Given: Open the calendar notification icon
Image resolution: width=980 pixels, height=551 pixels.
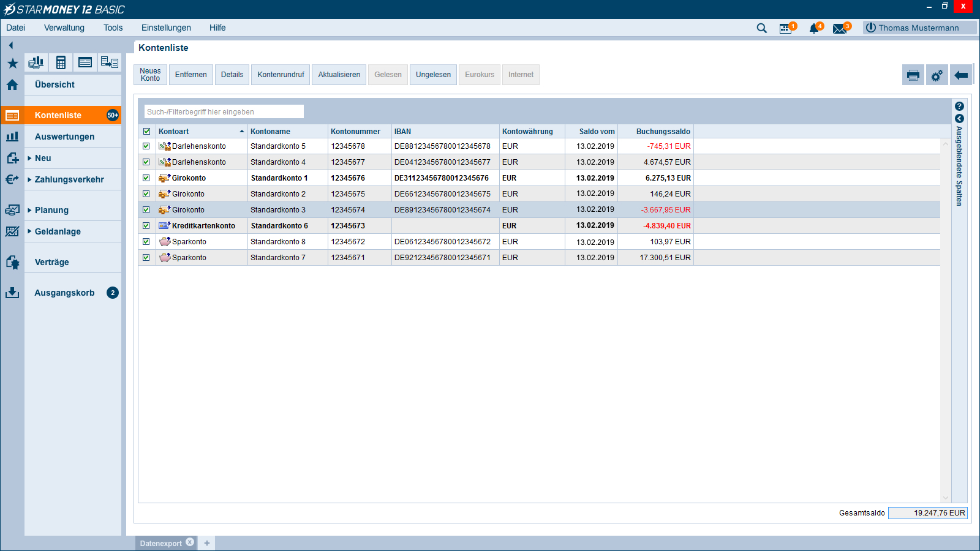Looking at the screenshot, I should (786, 28).
